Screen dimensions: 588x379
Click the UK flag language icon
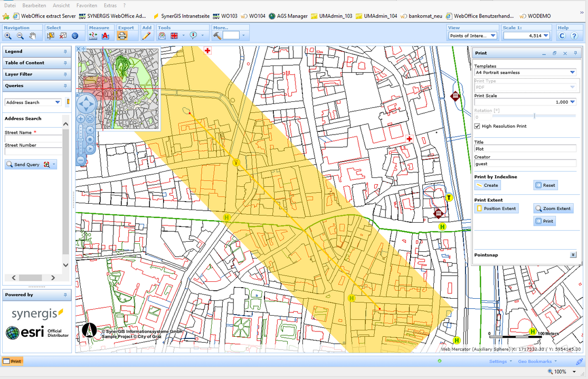pos(175,36)
